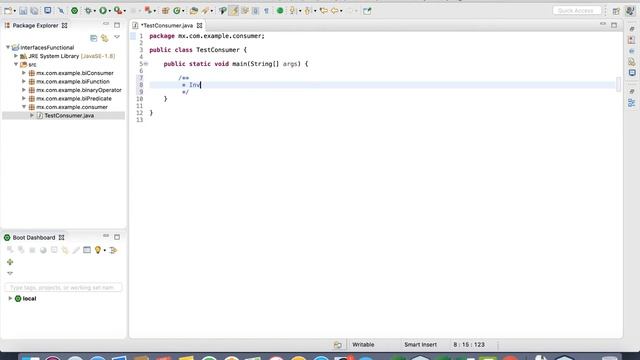Click the Pin Editor toolbar icon
Viewport: 640px width, 360px height.
coord(367,11)
